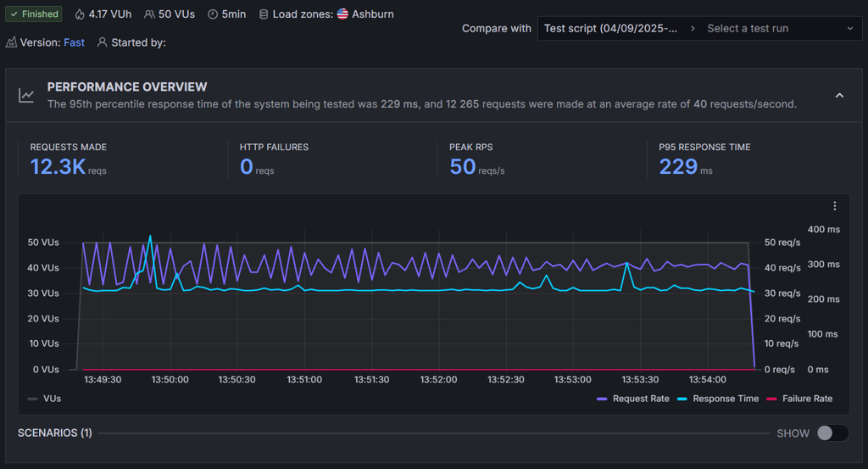868x469 pixels.
Task: Toggle the Request Rate legend series
Action: click(x=632, y=399)
